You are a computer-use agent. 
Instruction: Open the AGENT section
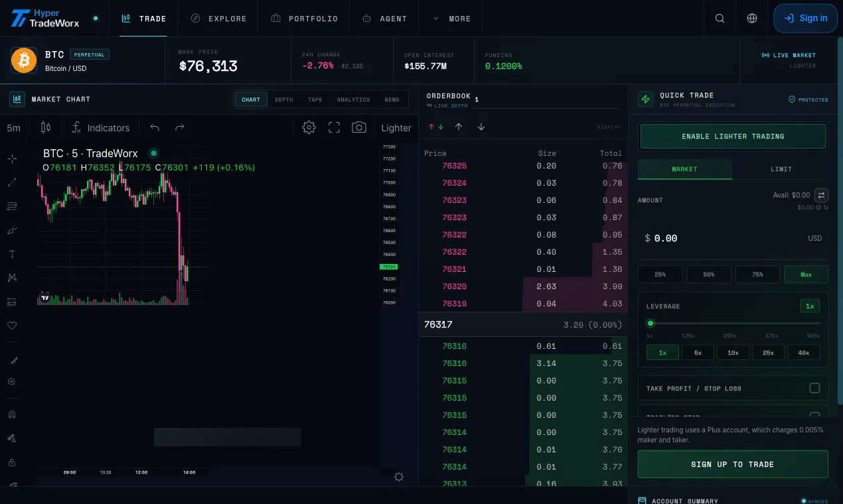coord(384,19)
